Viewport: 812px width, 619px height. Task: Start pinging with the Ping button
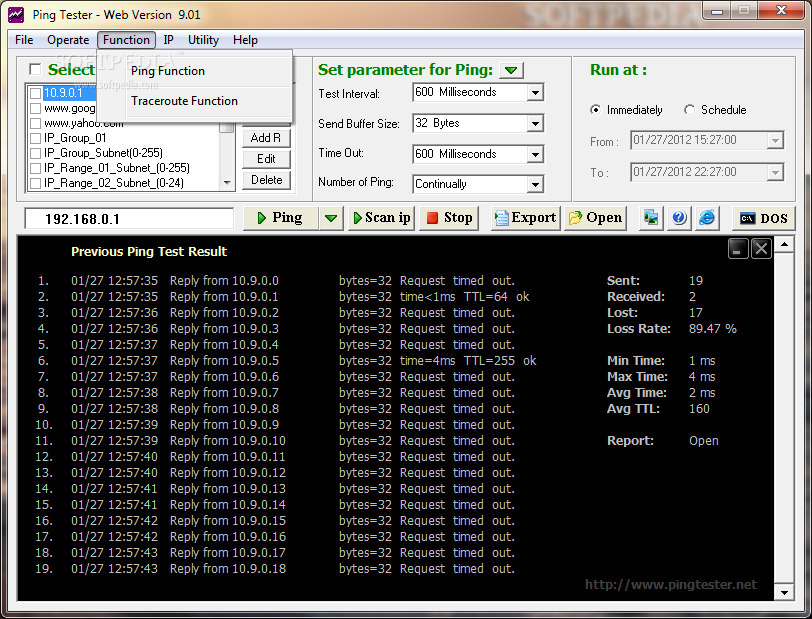pos(280,218)
